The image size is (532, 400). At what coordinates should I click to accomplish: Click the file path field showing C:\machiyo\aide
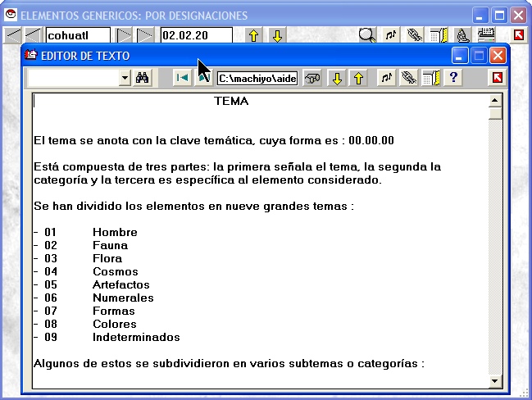[x=257, y=78]
